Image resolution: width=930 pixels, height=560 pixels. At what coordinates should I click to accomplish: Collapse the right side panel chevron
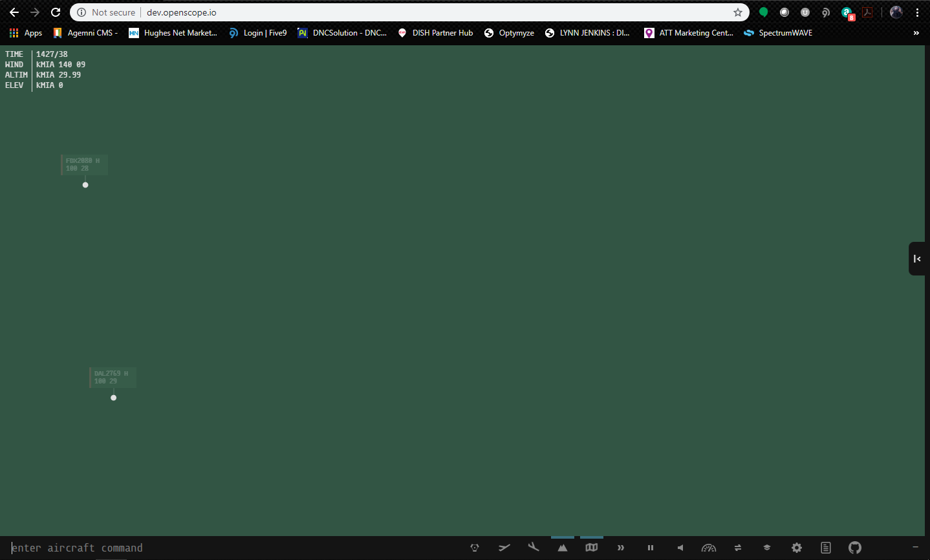[918, 259]
